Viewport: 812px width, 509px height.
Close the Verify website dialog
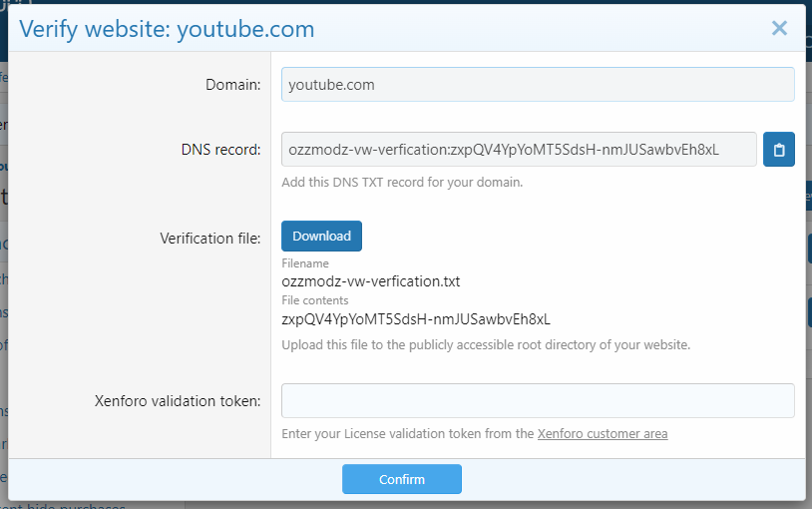pos(779,28)
